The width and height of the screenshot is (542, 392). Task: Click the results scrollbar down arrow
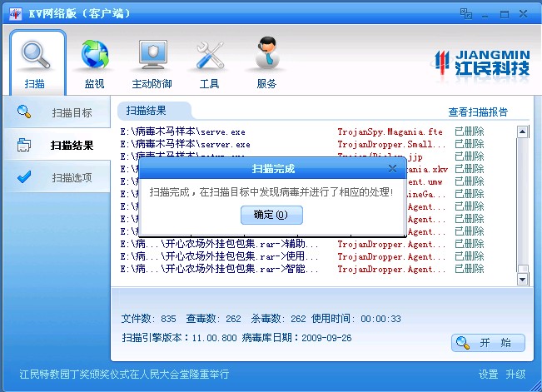[x=522, y=279]
